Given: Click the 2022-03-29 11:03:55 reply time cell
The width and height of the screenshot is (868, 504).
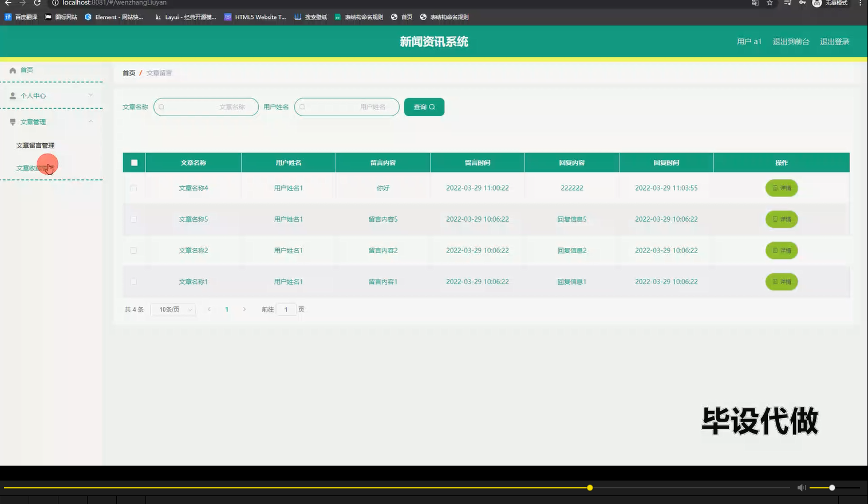Looking at the screenshot, I should (666, 188).
